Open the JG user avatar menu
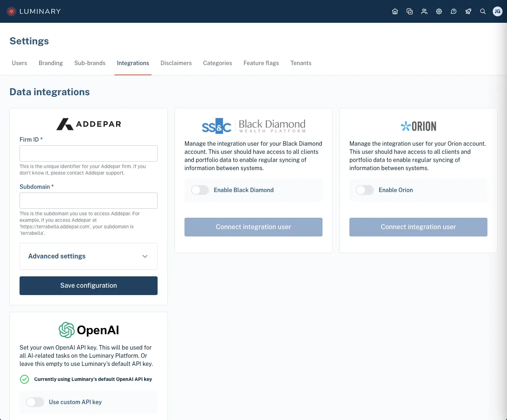 click(x=497, y=11)
